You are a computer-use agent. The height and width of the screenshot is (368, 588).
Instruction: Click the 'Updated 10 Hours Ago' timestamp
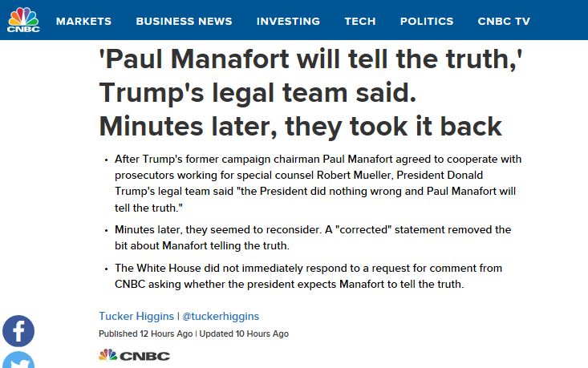tap(244, 334)
